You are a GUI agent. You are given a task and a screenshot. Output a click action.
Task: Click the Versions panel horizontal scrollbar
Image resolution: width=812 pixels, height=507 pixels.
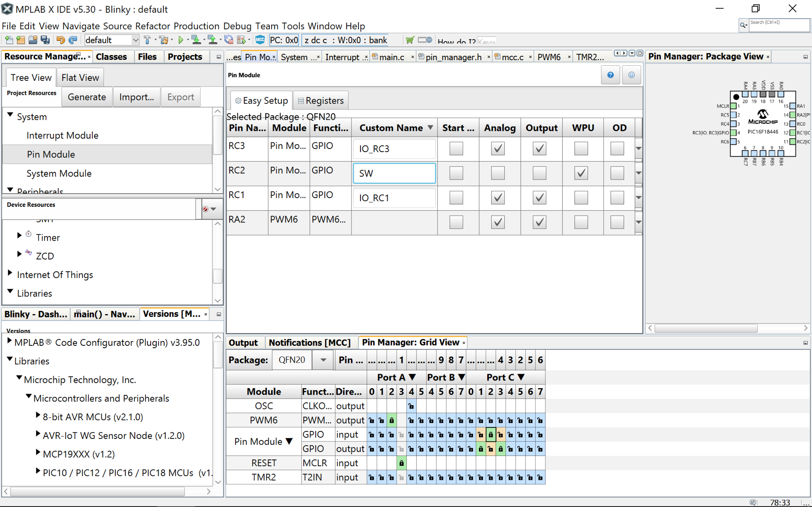point(97,491)
